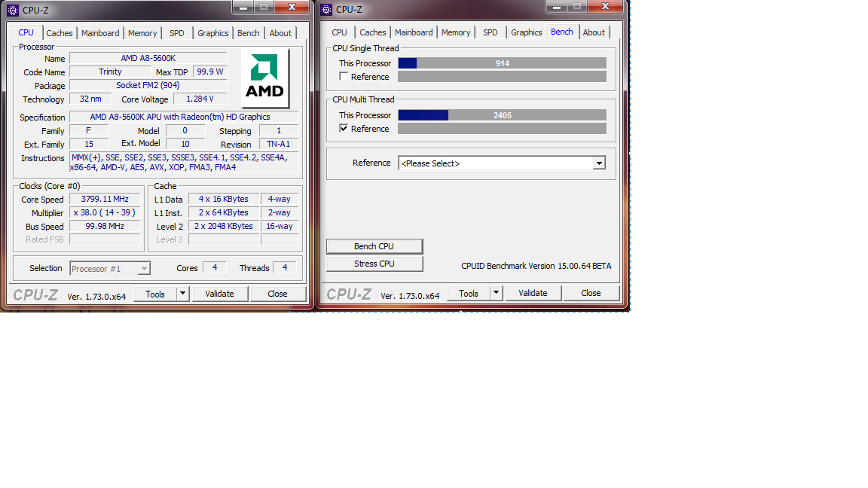This screenshot has width=868, height=488.
Task: Click Close button in right window
Action: click(591, 293)
